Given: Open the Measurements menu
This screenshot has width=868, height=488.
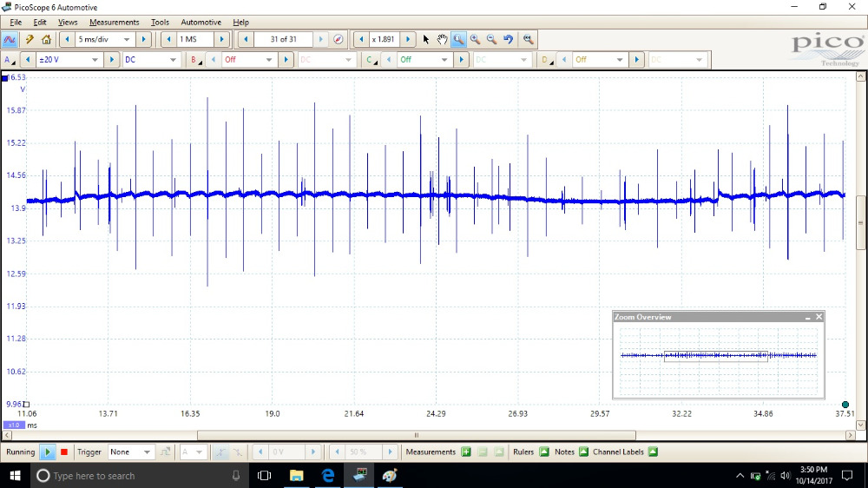Looking at the screenshot, I should (114, 22).
